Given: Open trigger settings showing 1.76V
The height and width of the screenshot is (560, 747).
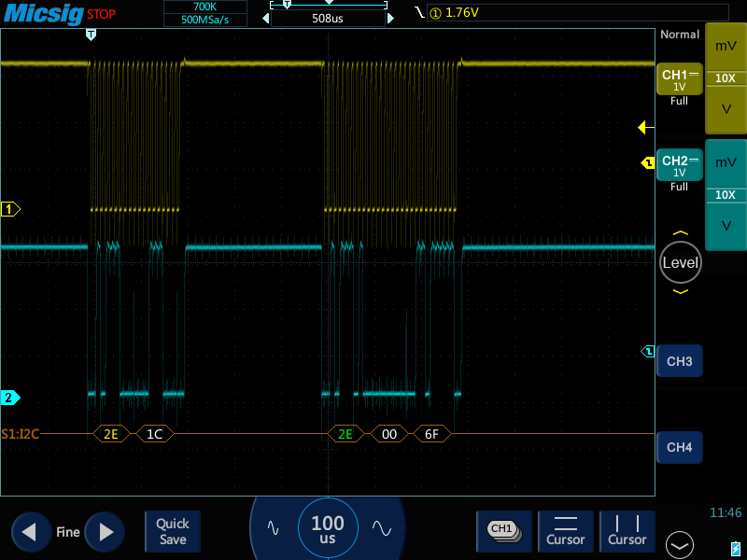Looking at the screenshot, I should (x=577, y=13).
